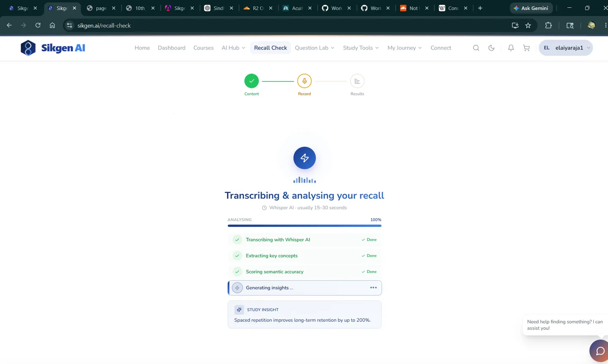Click the Generating insights row

point(304,288)
